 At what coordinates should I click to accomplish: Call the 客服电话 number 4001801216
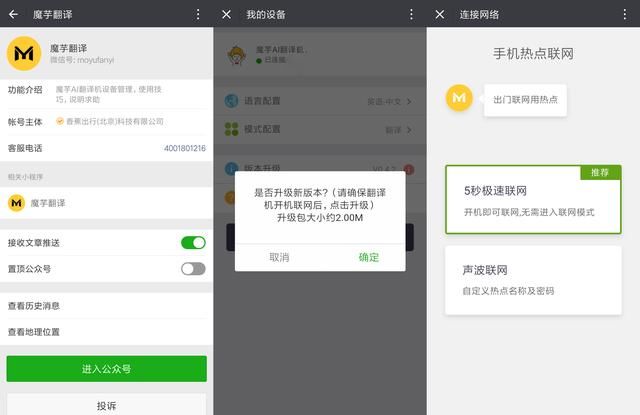[184, 148]
